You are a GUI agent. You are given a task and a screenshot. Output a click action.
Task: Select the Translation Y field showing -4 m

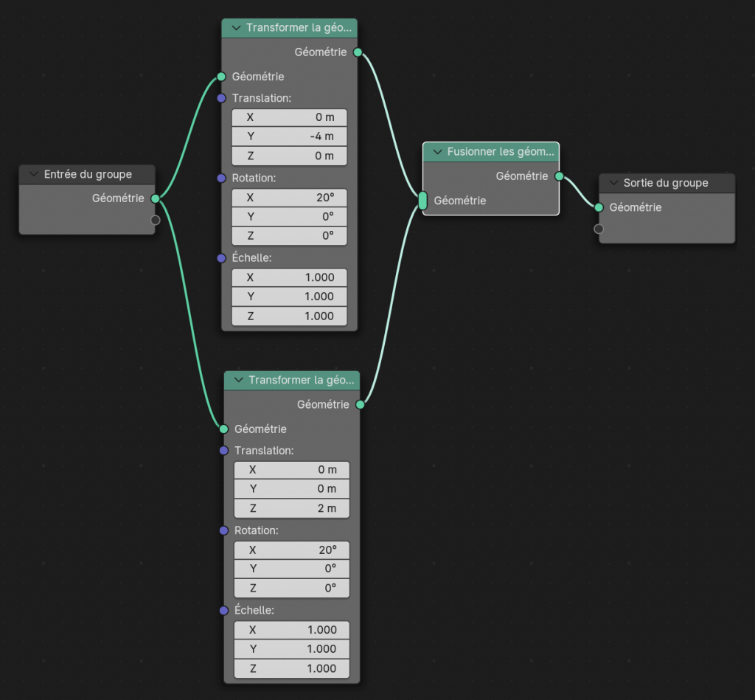(289, 136)
